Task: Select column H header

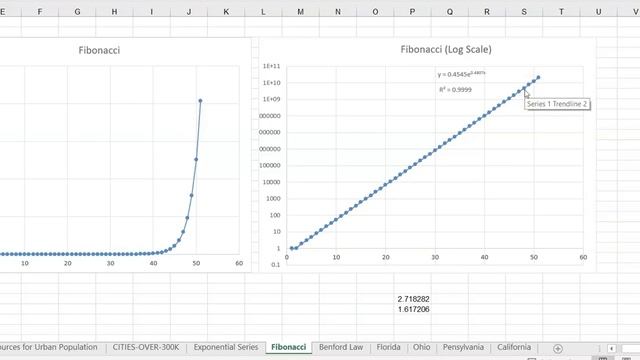Action: click(x=114, y=12)
